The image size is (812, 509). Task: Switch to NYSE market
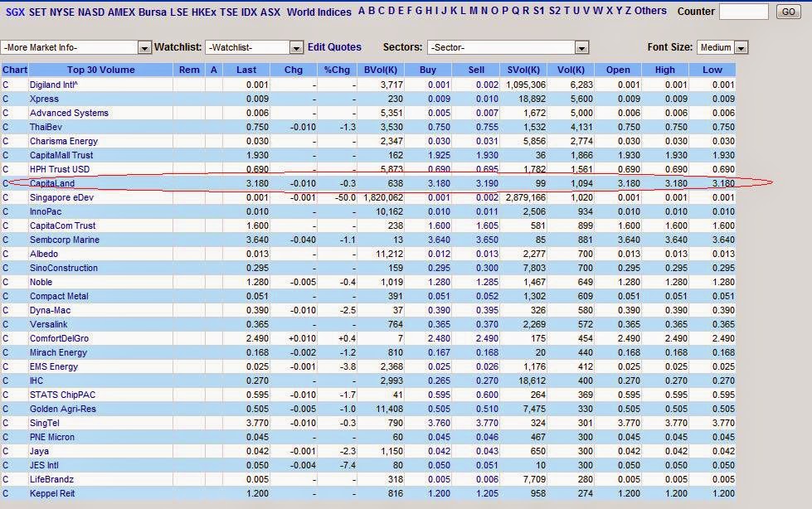click(62, 12)
